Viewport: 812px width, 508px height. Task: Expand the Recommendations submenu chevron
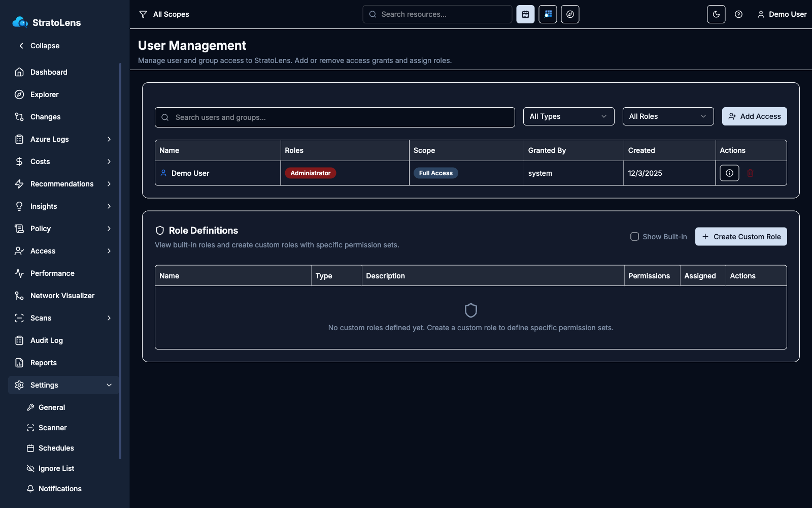[109, 184]
